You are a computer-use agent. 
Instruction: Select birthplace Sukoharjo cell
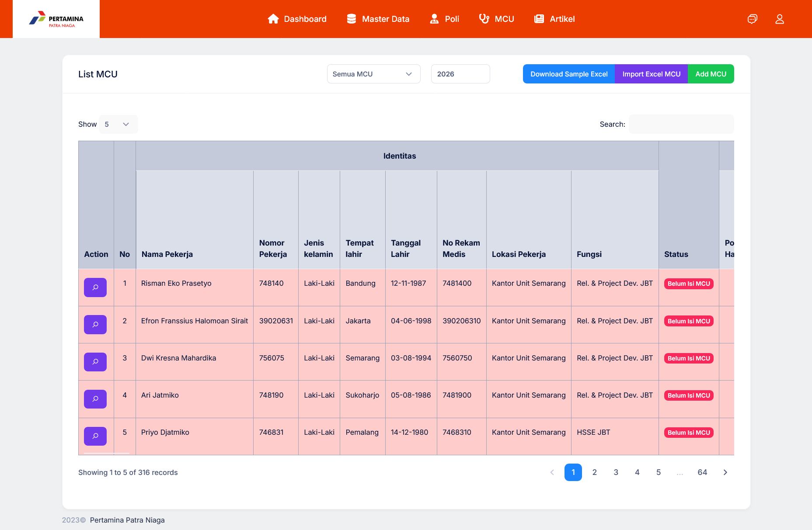(x=362, y=399)
